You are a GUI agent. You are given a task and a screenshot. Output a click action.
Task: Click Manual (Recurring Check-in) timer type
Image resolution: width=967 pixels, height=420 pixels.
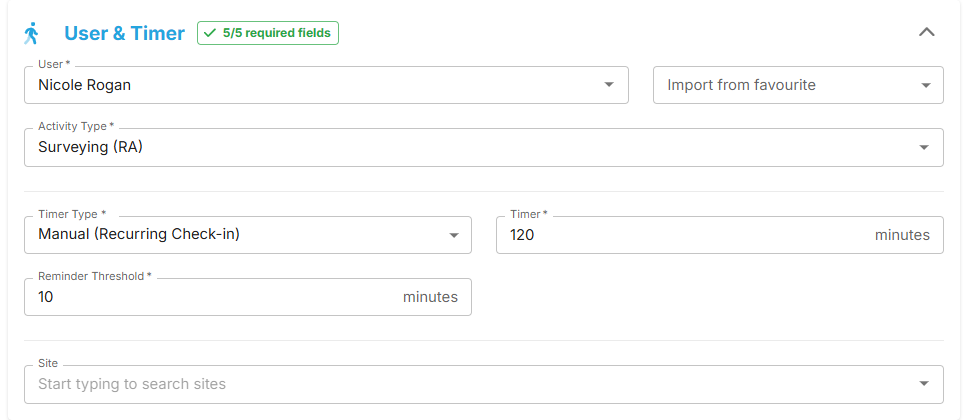pos(139,234)
